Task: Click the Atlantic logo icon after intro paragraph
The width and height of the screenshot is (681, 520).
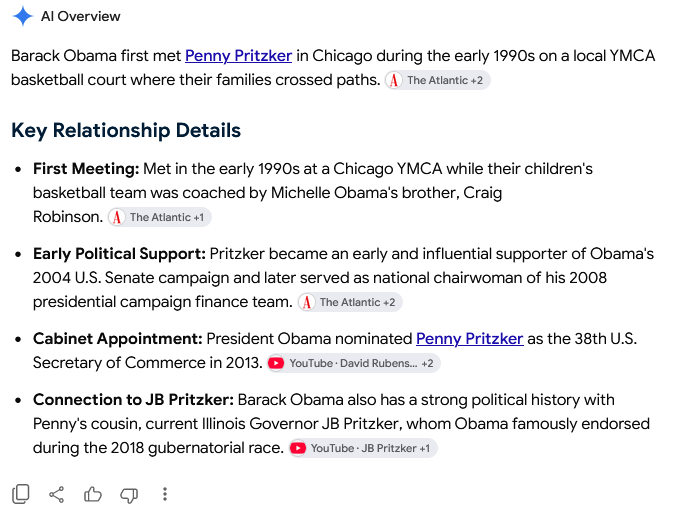Action: coord(394,80)
